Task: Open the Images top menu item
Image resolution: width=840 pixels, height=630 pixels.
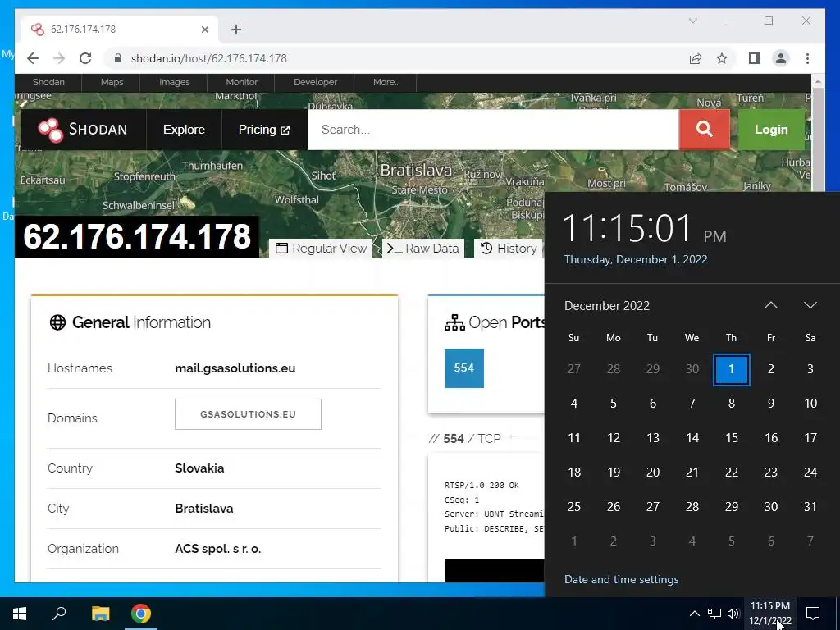Action: [175, 82]
